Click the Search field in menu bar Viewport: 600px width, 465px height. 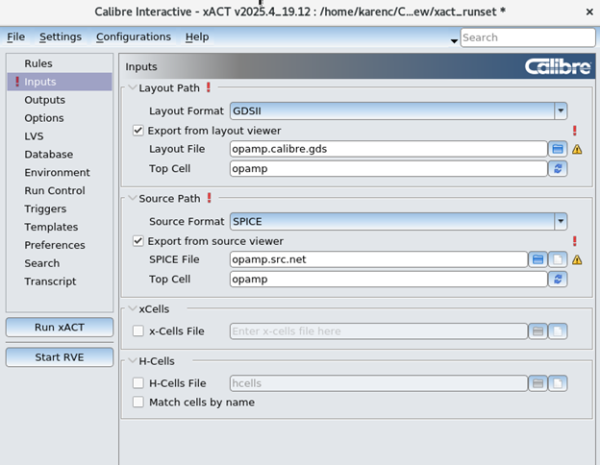tap(528, 38)
